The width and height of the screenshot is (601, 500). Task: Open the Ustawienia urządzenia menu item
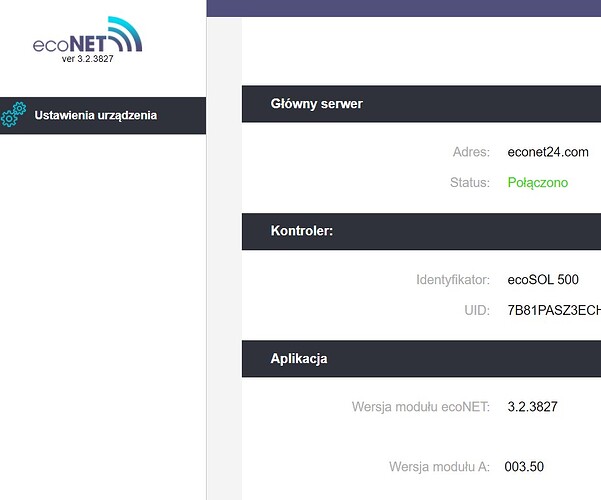click(103, 115)
